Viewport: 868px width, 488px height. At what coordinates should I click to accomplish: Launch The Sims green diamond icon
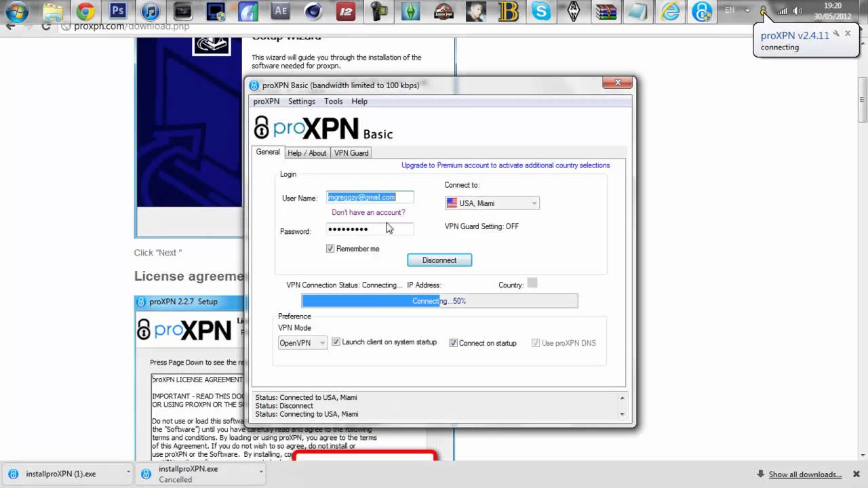click(x=411, y=12)
